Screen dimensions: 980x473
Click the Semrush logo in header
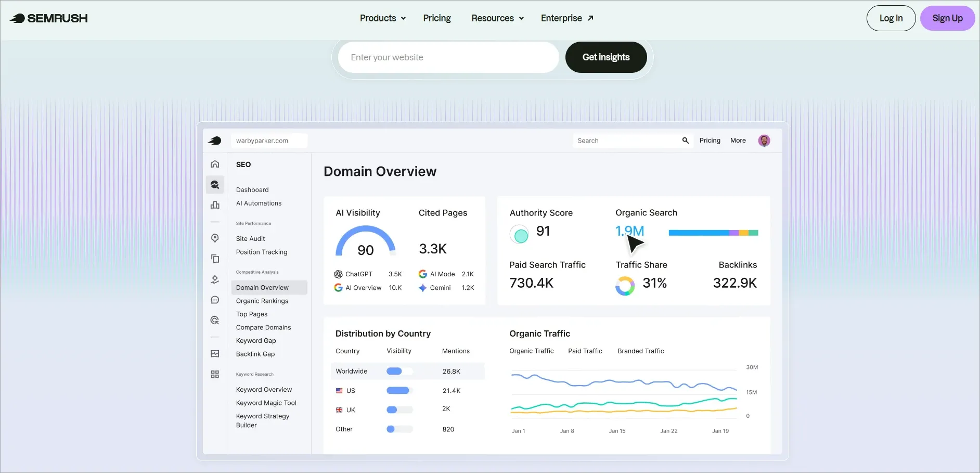[x=49, y=18]
